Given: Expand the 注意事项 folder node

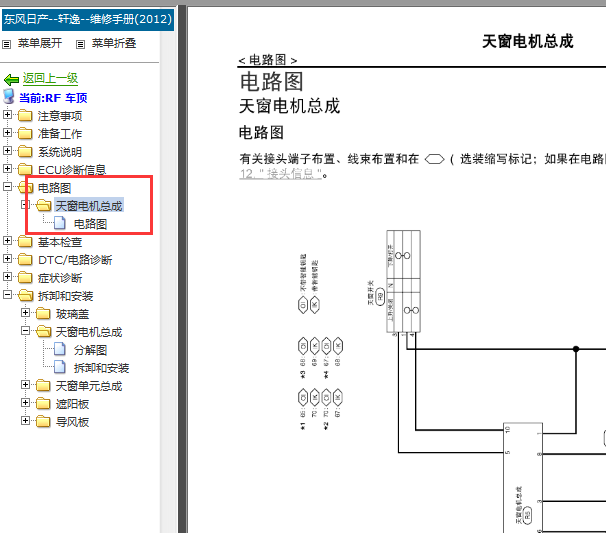Looking at the screenshot, I should click(7, 114).
